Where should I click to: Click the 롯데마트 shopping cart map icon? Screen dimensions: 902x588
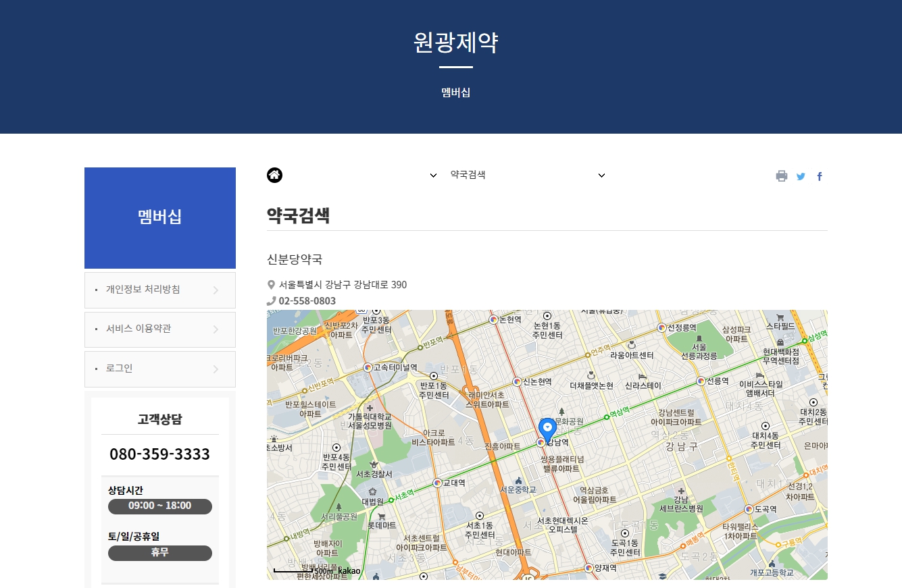pos(382,516)
